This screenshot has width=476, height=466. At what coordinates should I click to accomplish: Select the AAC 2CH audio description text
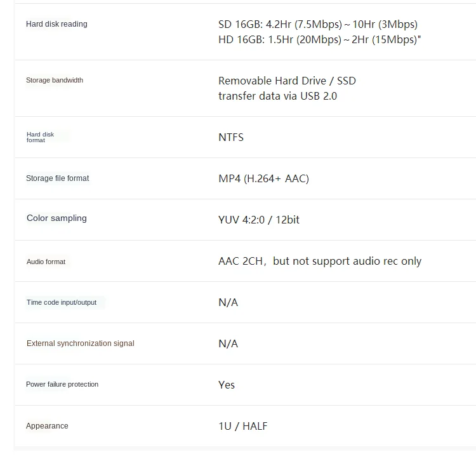click(x=320, y=261)
